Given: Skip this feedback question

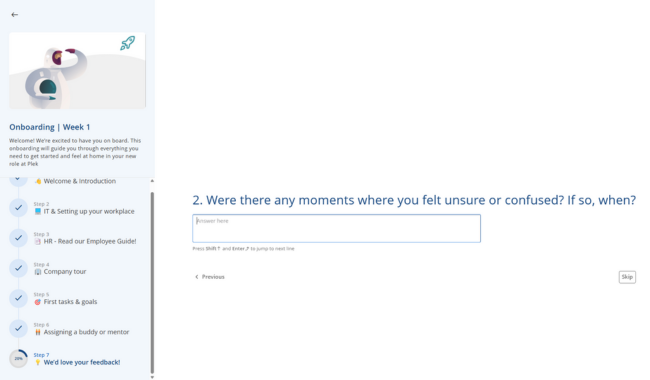Looking at the screenshot, I should 627,277.
